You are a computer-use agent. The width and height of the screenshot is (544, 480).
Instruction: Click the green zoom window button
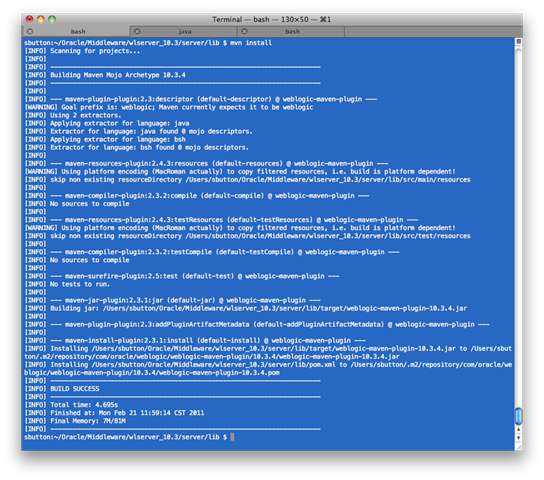pyautogui.click(x=52, y=19)
